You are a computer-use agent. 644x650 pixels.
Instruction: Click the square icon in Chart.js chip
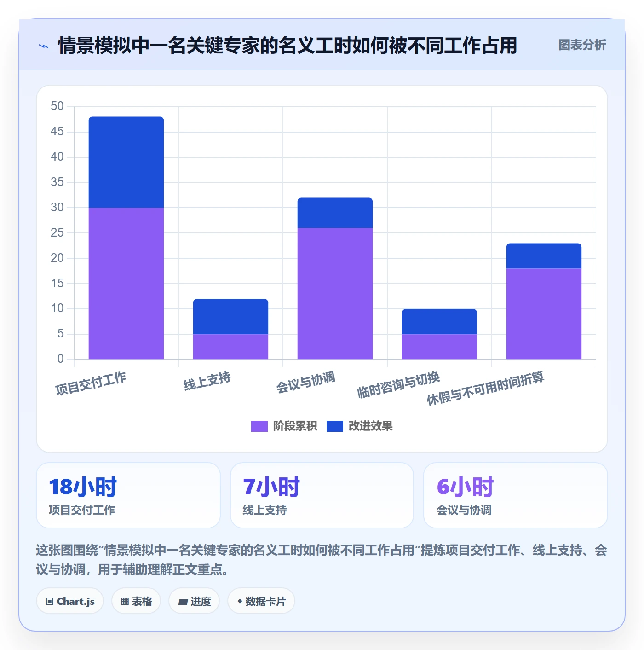coord(50,601)
